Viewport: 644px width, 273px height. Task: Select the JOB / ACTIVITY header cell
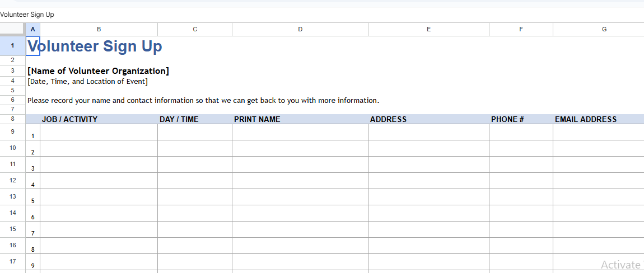(99, 119)
